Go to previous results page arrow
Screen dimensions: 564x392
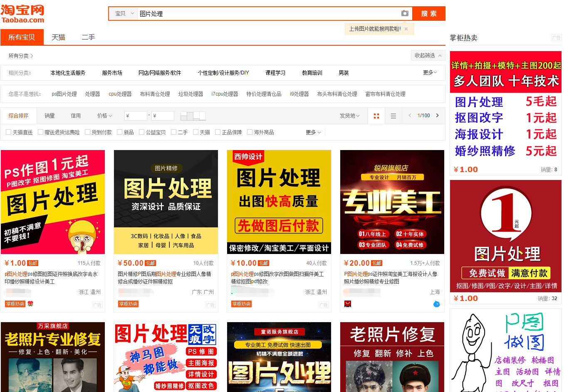(410, 116)
